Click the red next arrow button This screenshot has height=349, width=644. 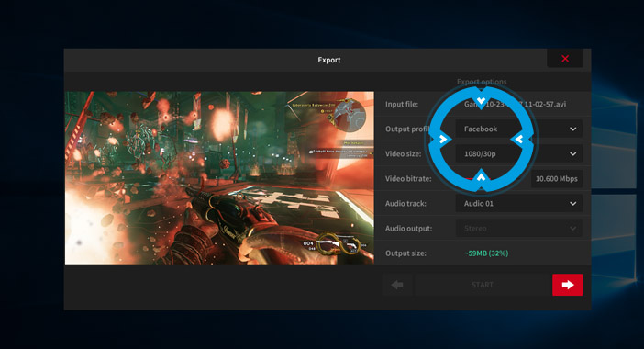(x=567, y=285)
